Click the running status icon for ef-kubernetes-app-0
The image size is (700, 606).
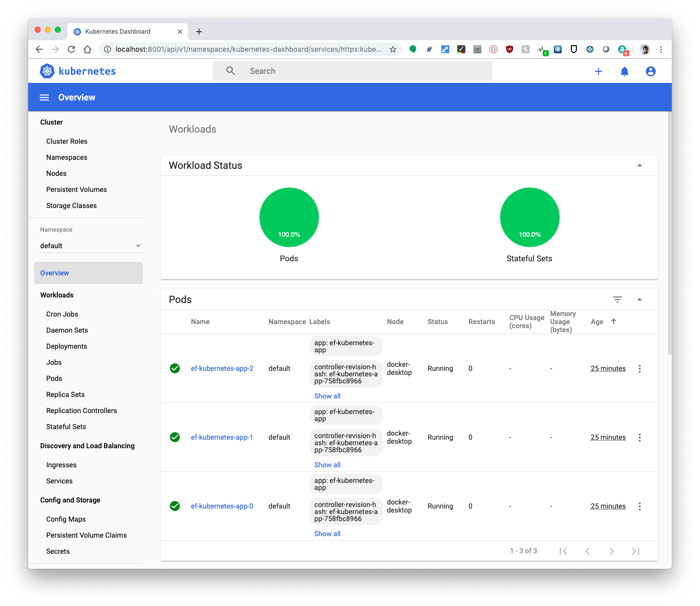tap(175, 506)
